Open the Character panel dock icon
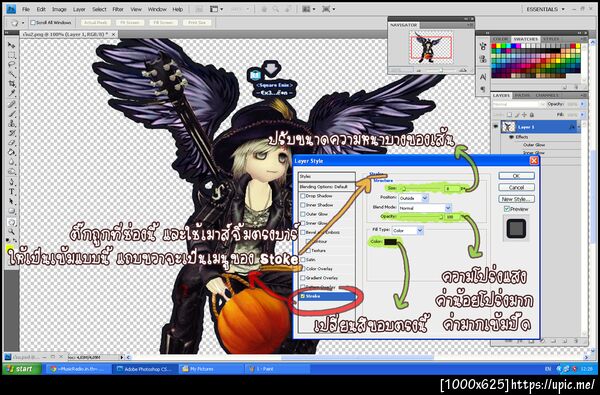Viewport: 600px width, 395px height. coord(483,77)
